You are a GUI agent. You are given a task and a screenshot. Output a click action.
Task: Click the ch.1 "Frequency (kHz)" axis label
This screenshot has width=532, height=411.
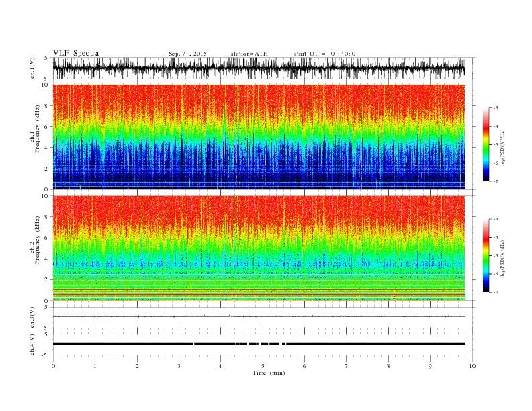37,129
